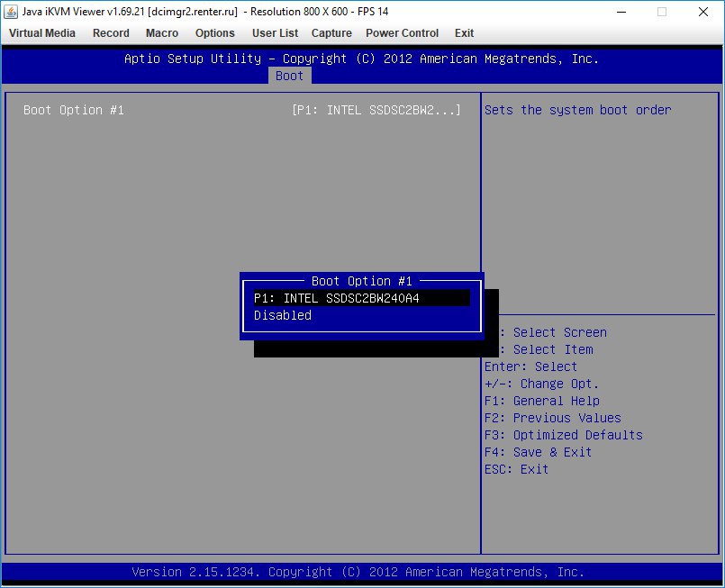
Task: Choose Disabled in Boot Option popup
Action: (283, 315)
